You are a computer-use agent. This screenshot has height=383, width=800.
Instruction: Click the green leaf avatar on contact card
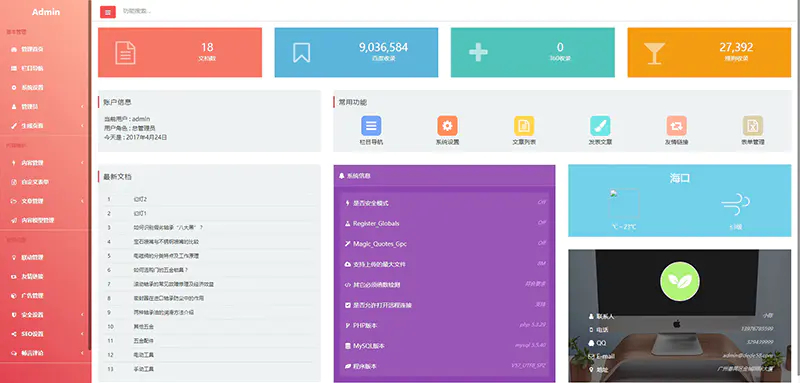[x=679, y=281]
